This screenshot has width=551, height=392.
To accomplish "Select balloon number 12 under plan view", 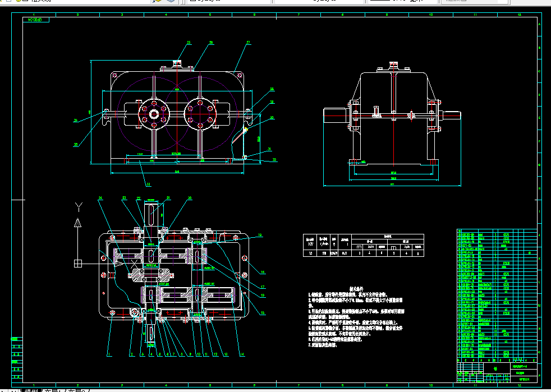I will tap(215, 354).
